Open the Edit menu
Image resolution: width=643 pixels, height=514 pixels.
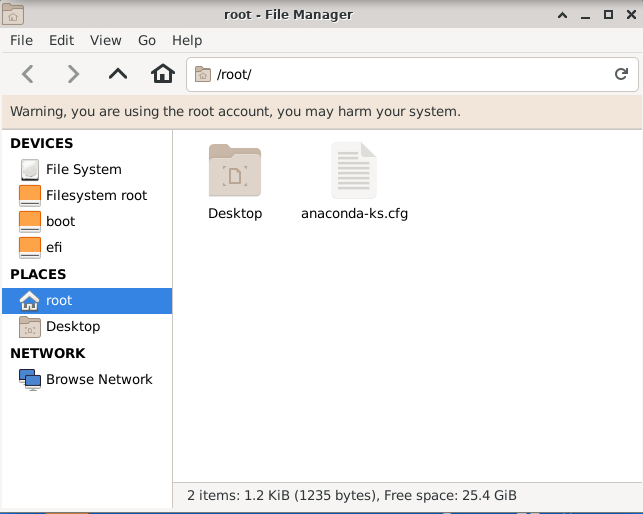62,40
